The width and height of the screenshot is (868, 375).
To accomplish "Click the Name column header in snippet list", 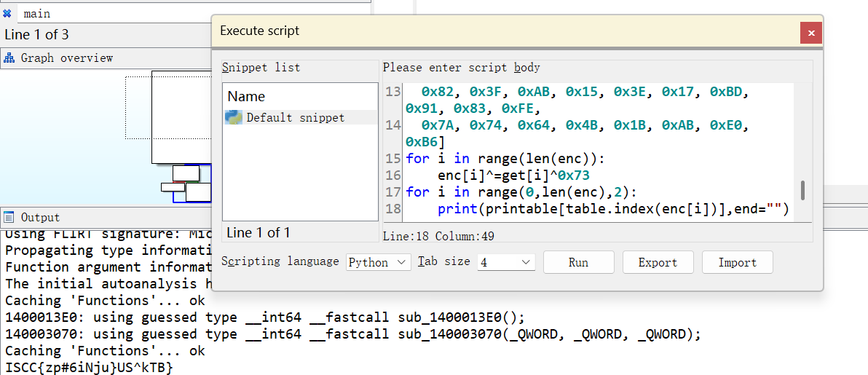I will tap(246, 96).
